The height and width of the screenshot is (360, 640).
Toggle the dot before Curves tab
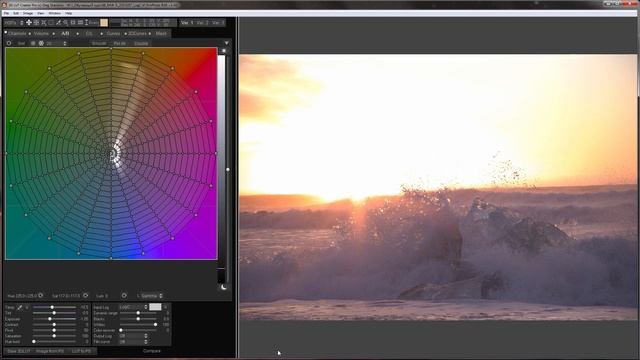[102, 33]
